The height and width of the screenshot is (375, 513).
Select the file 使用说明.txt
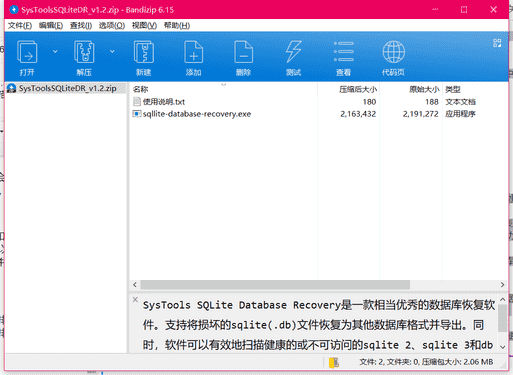pyautogui.click(x=164, y=102)
